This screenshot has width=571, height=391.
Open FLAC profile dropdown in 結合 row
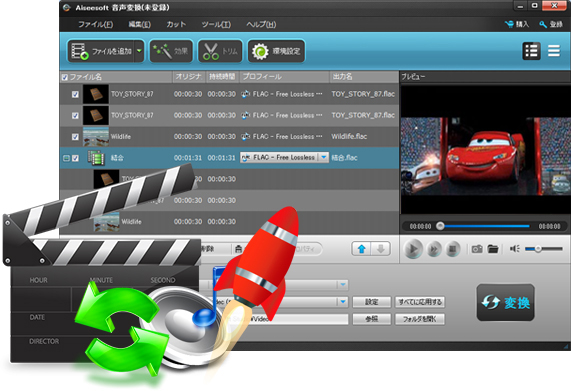[x=323, y=157]
